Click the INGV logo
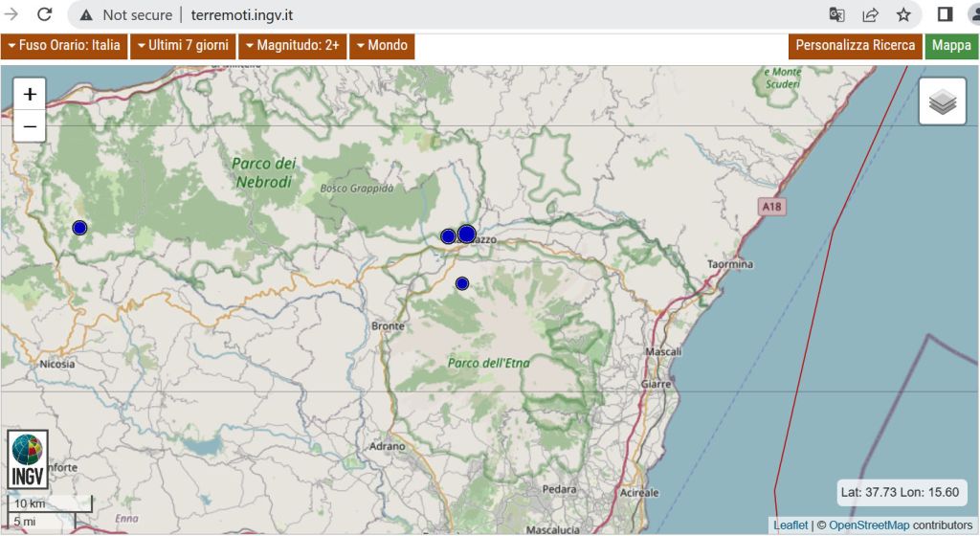Viewport: 980px width, 536px height. click(28, 460)
